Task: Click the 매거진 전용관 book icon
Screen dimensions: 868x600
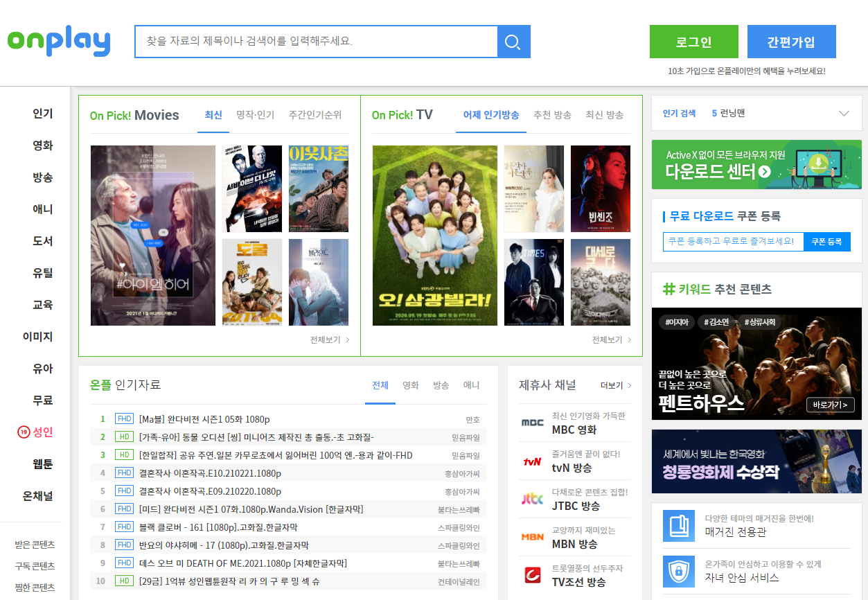Action: (679, 526)
